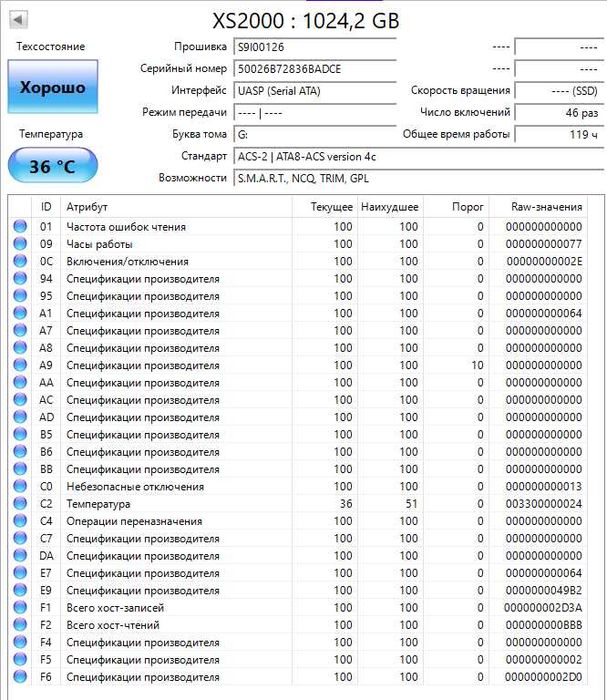Click raw value 0000000002D0
The height and width of the screenshot is (700, 607).
(544, 677)
